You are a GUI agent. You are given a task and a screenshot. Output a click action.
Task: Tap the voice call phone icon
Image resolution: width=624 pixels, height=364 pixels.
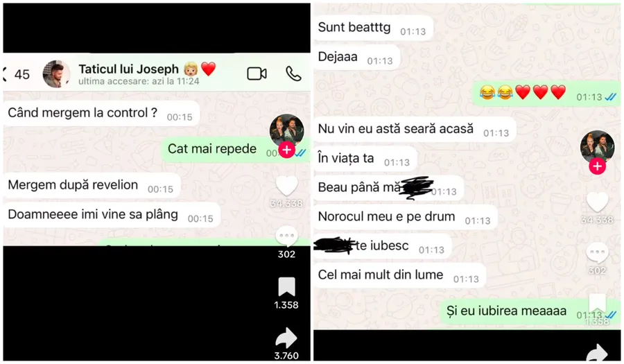293,73
